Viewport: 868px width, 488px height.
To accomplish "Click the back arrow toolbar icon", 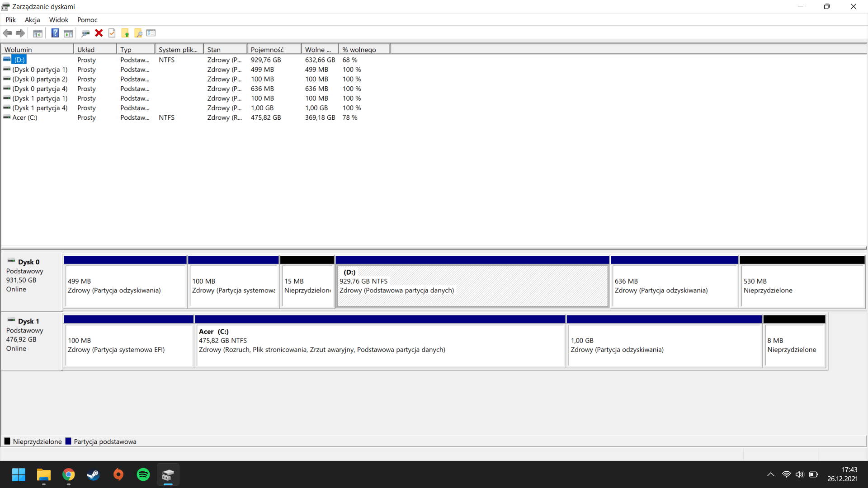I will point(7,33).
